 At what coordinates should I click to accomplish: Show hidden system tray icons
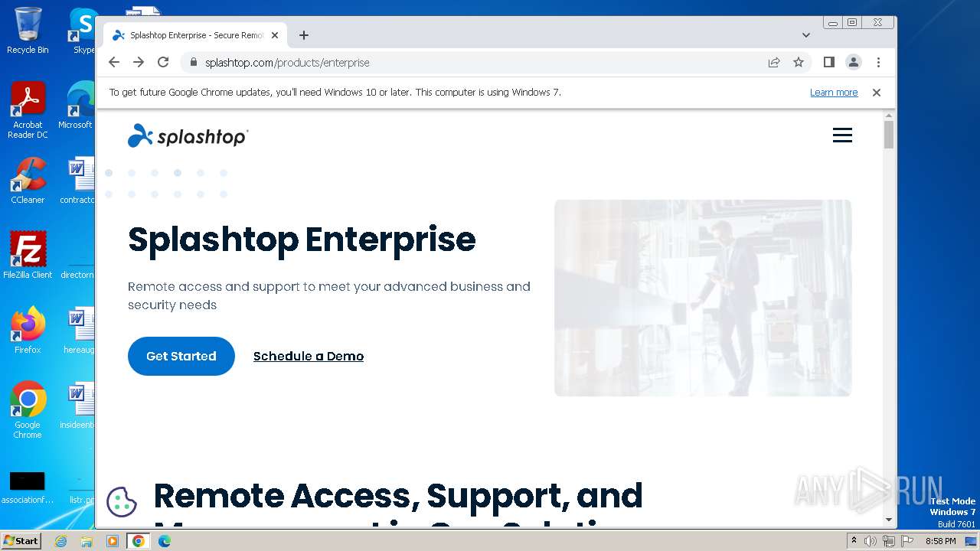[x=854, y=541]
